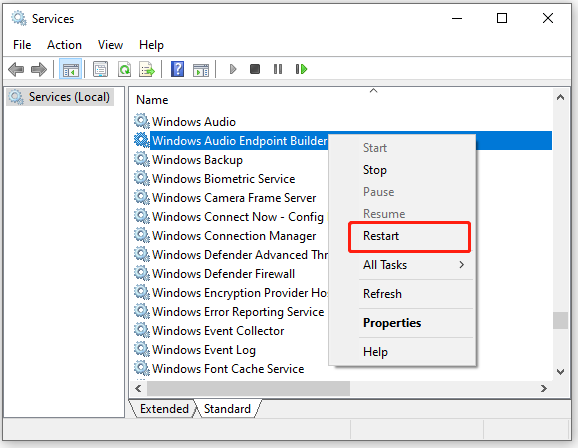
Task: Click the Refresh toolbar icon
Action: pos(124,69)
